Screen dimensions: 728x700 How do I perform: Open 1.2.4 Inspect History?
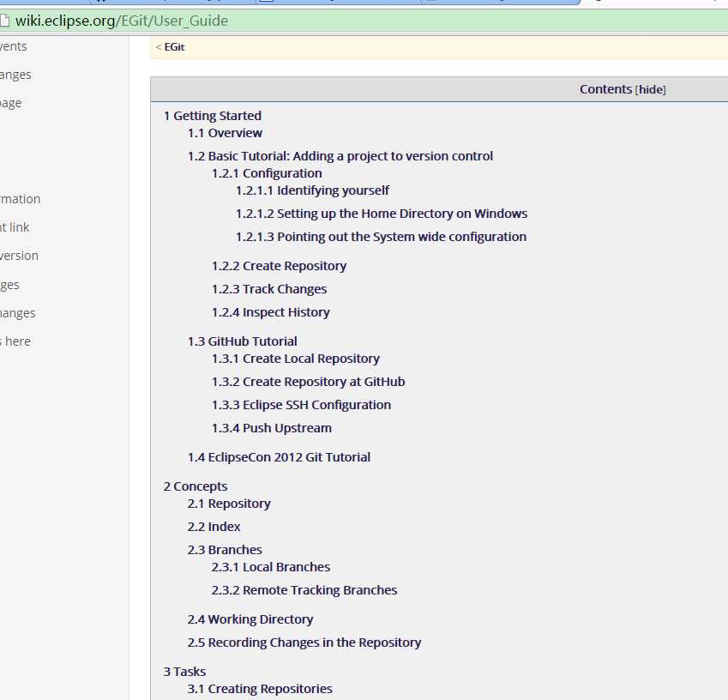tap(270, 312)
